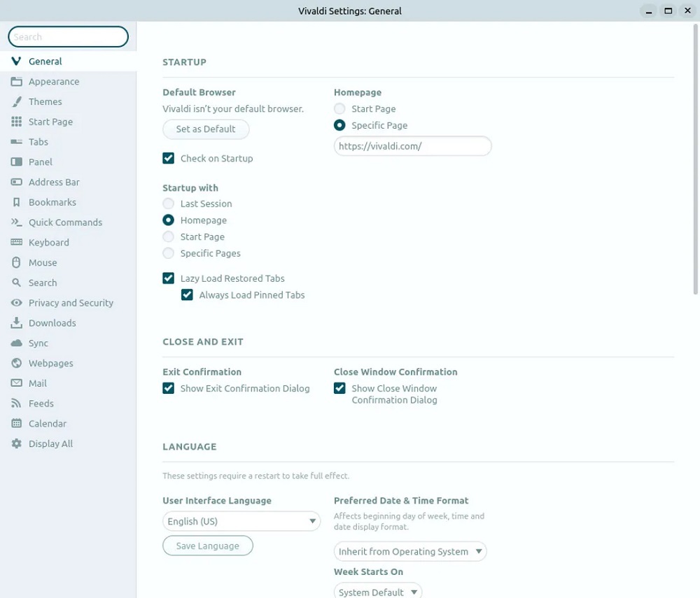The height and width of the screenshot is (598, 700).
Task: Select Last Session startup radio option
Action: pos(169,204)
